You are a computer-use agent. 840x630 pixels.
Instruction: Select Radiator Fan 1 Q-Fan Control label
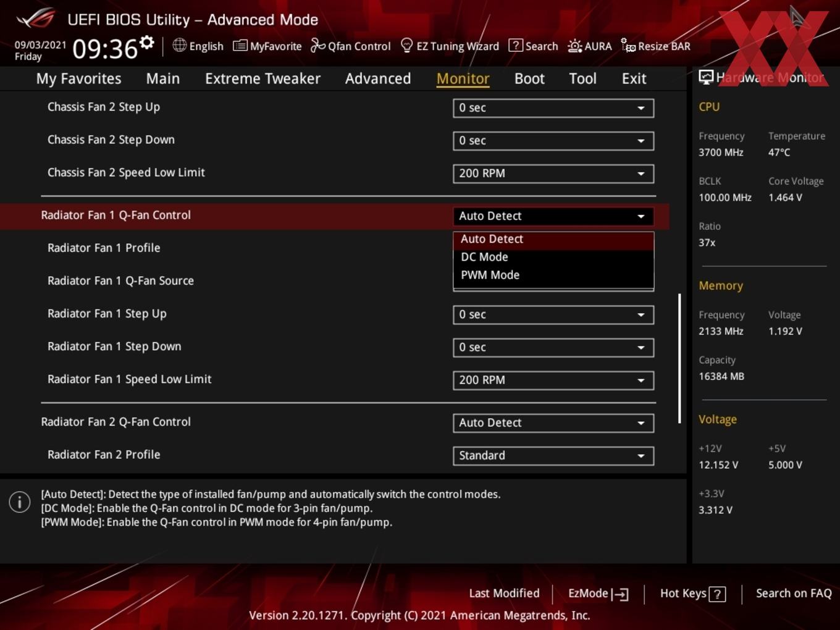point(116,215)
